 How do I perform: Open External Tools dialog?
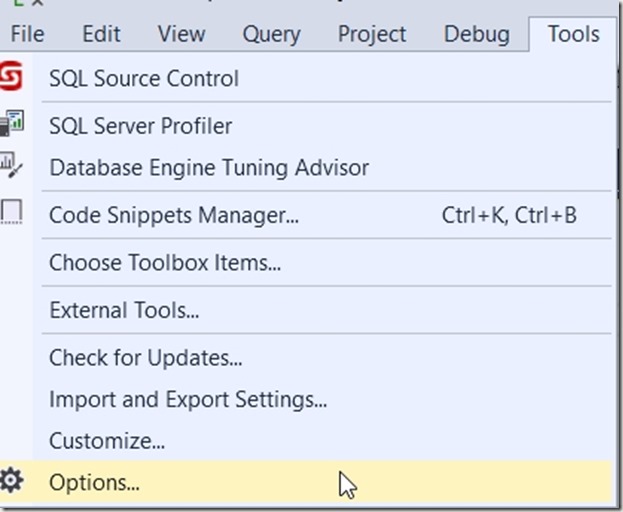coord(124,310)
